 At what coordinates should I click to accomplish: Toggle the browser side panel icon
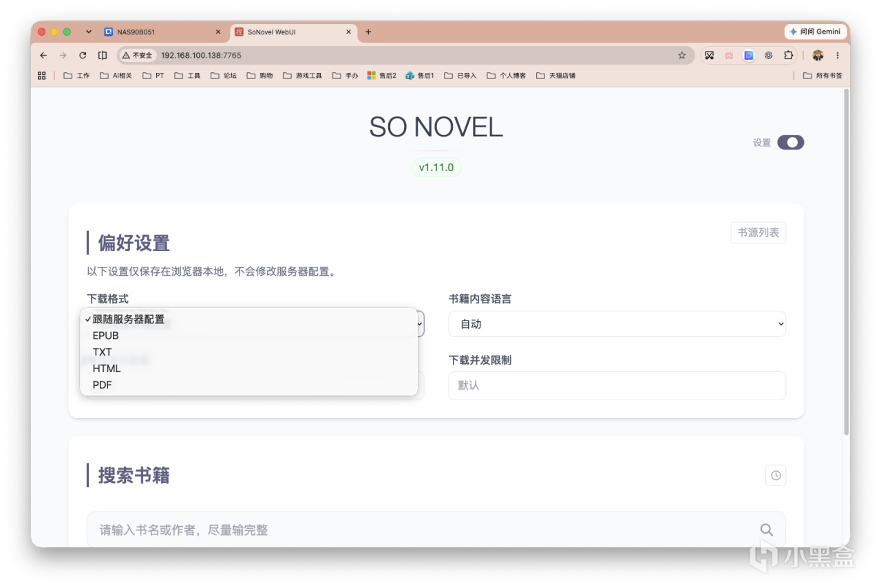(x=103, y=56)
